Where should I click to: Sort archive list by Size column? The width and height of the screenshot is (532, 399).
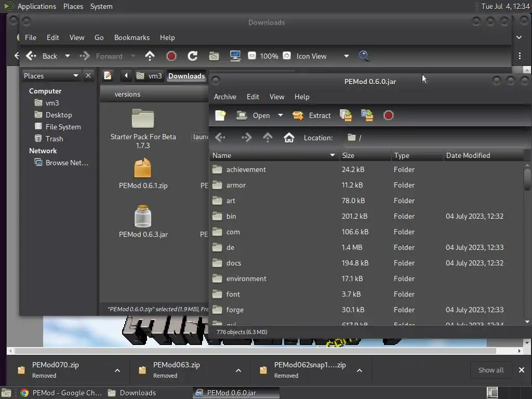365,155
